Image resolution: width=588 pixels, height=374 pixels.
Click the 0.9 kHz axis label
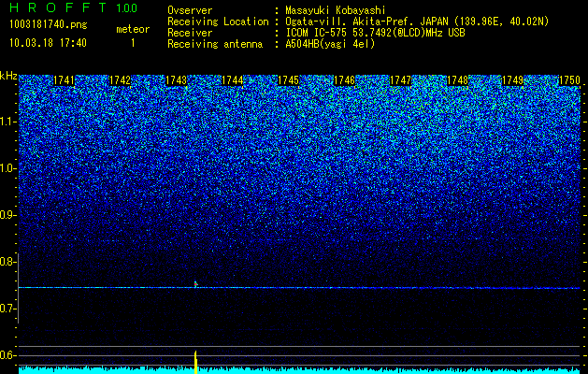coord(7,215)
